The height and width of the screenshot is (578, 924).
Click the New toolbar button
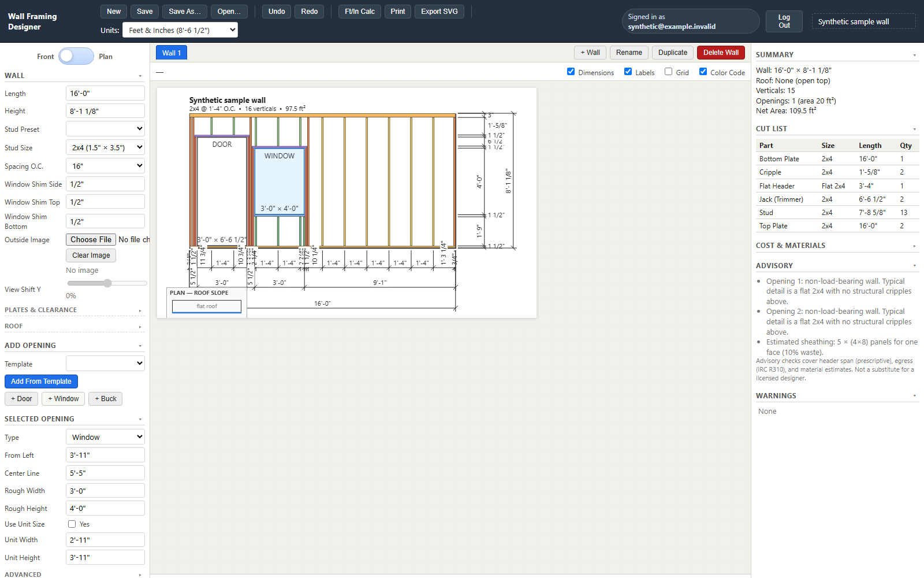114,12
